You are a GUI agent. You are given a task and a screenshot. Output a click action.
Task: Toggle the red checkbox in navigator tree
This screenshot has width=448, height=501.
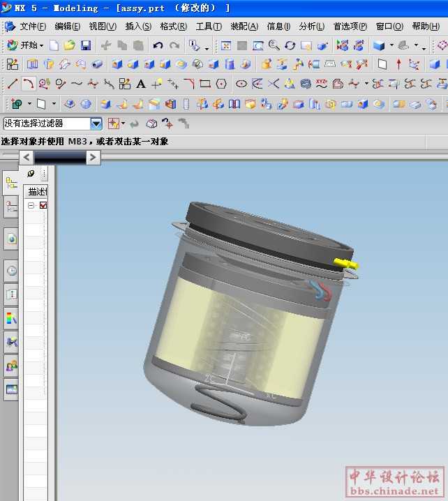[43, 206]
